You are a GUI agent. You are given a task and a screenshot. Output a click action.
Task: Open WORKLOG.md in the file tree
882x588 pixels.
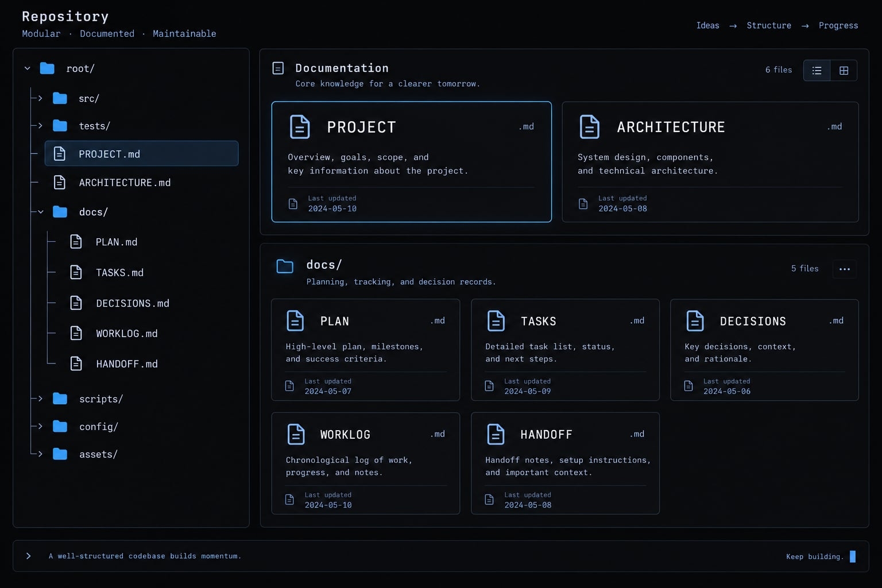pos(127,333)
